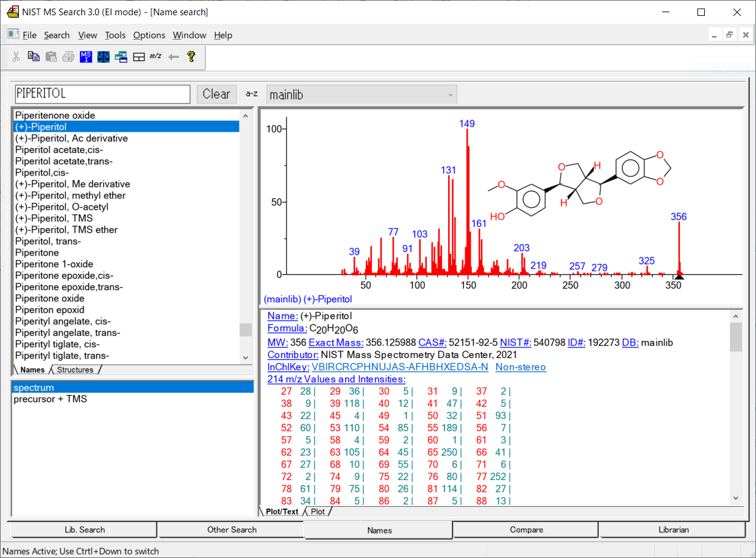Click the Copy icon in the toolbar
Screen dimensions: 756x558
pos(34,57)
